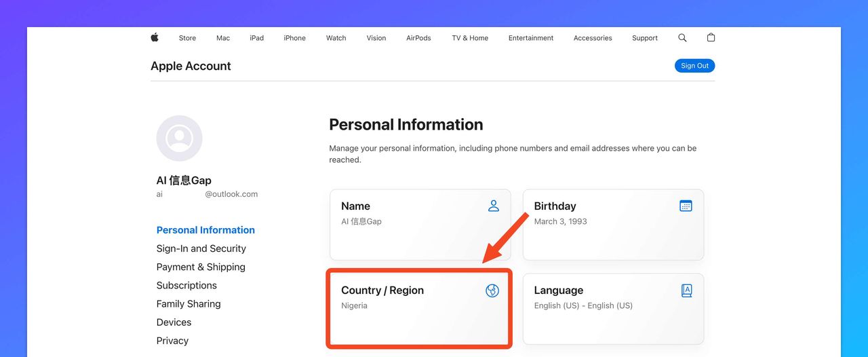Open the Country / Region card
Image resolution: width=868 pixels, height=357 pixels.
click(420, 309)
